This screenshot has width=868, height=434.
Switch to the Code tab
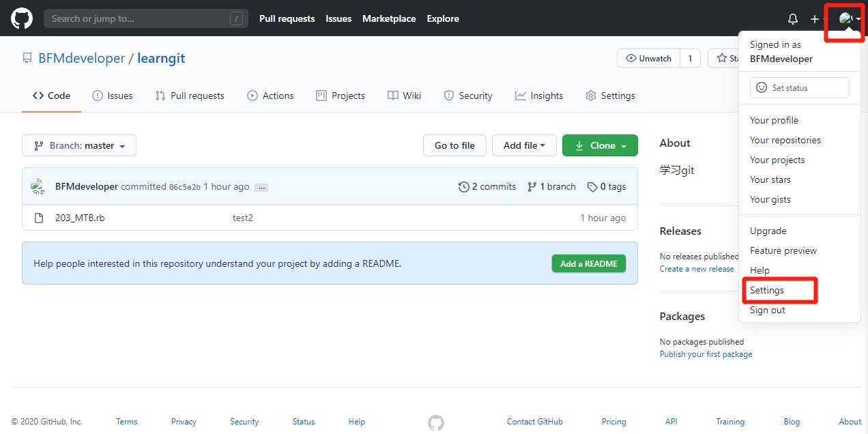point(51,96)
